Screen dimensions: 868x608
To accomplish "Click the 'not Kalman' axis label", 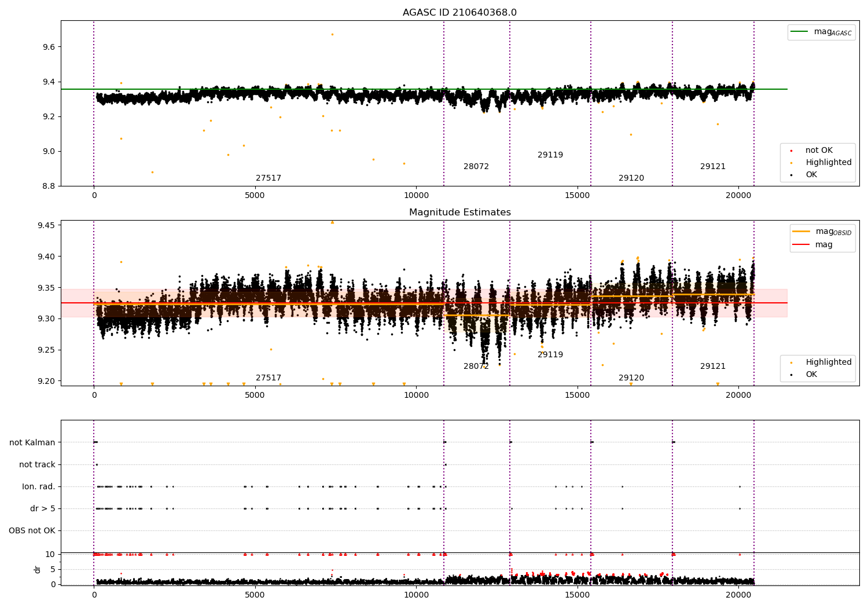I will (32, 443).
